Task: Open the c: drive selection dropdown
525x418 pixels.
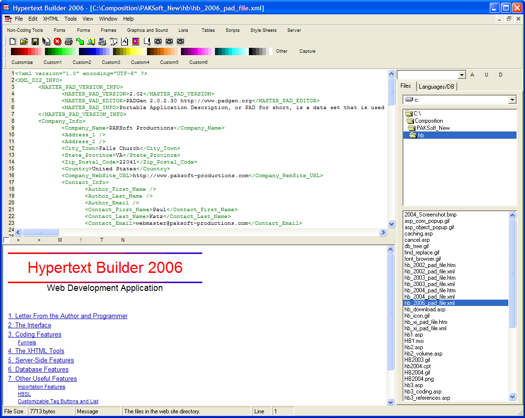Action: [x=512, y=100]
